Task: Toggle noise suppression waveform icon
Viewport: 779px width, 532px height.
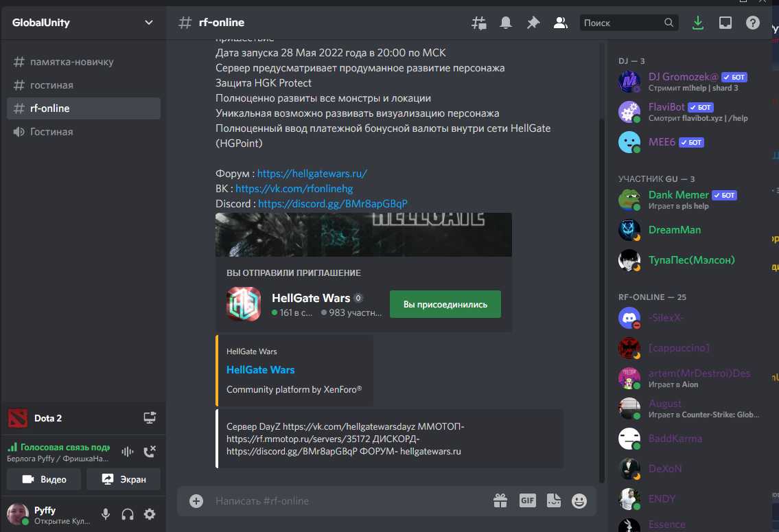Action: pos(128,452)
